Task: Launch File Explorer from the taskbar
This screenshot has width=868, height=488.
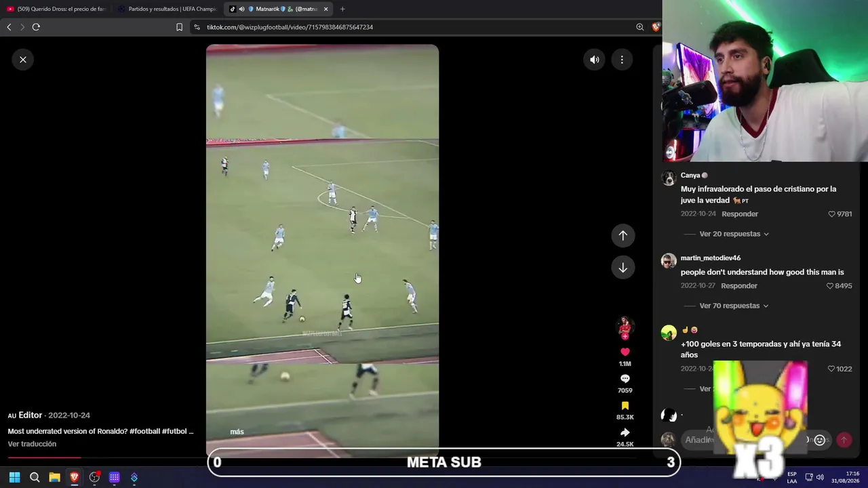Action: pos(54,477)
